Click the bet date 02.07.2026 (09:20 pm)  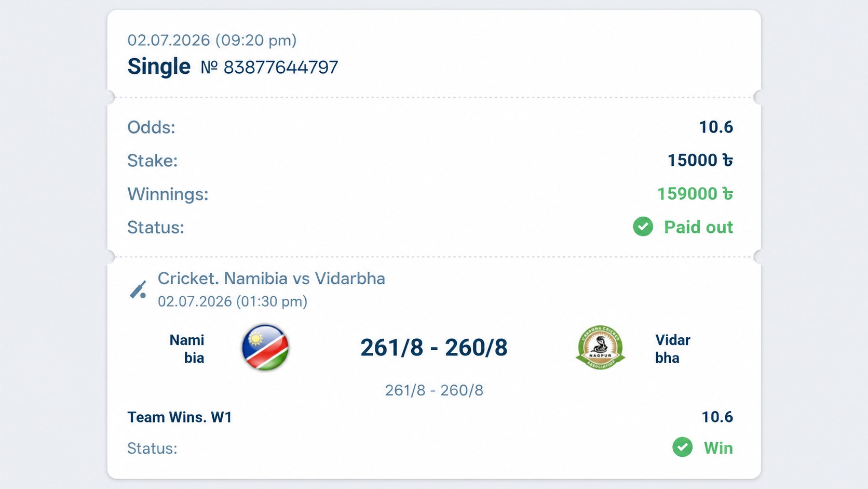(x=212, y=41)
